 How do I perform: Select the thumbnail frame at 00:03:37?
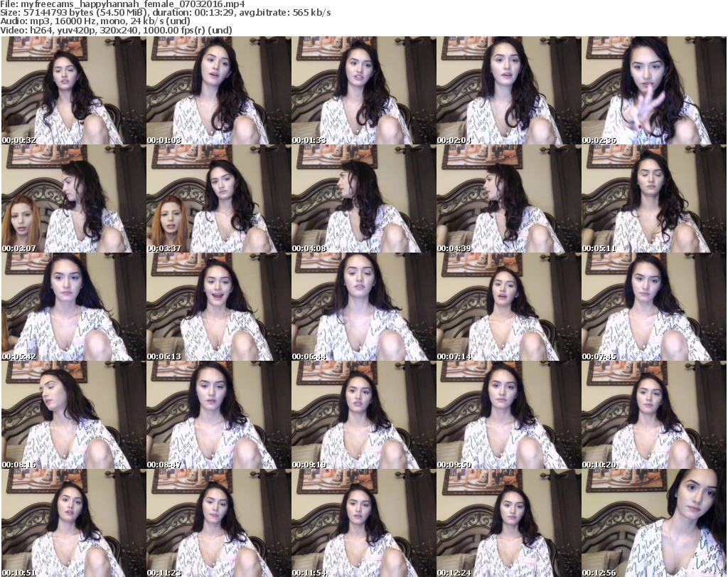(x=219, y=198)
